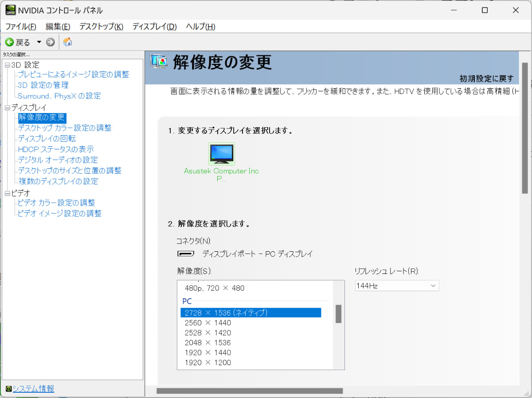Click the NVIDIA logo in the title bar
Screen dimensions: 532x398
pos(10,10)
